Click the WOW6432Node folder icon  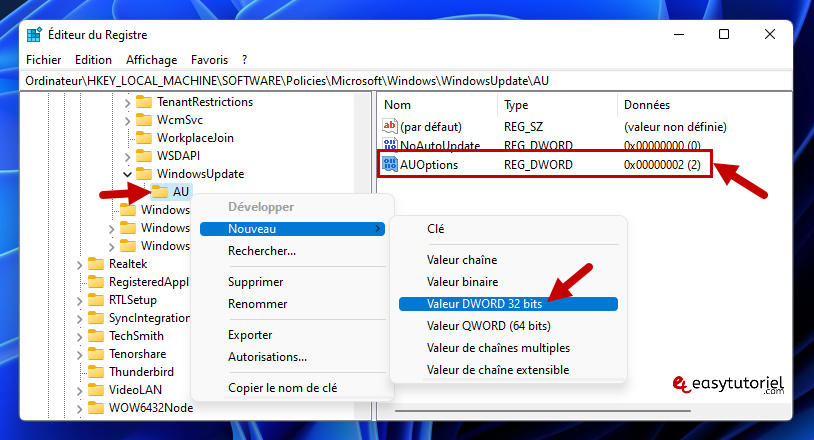(96, 408)
